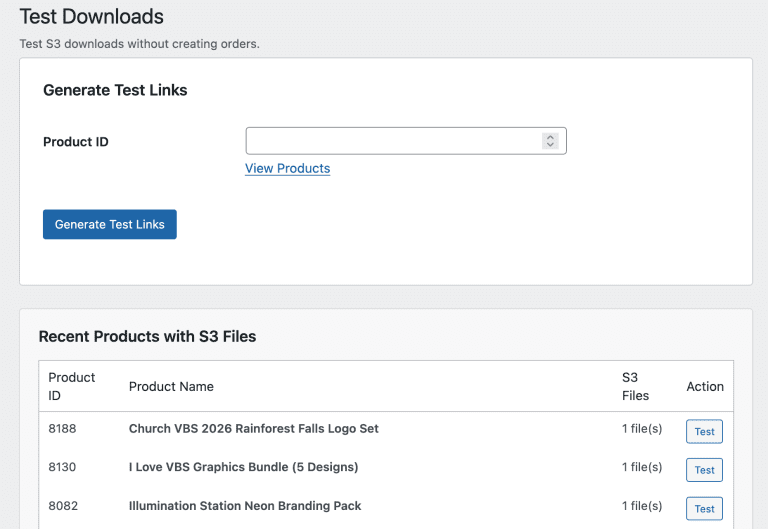
Task: Click the Product ID column header
Action: tap(72, 386)
